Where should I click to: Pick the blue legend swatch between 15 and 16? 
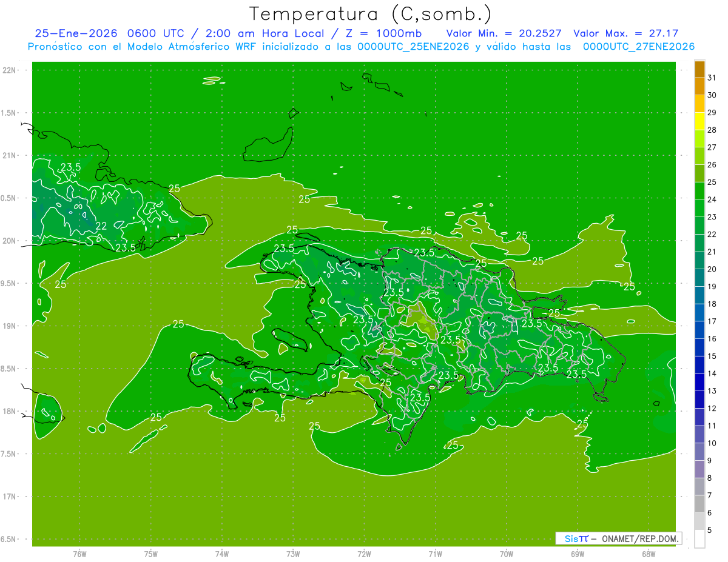(x=699, y=347)
